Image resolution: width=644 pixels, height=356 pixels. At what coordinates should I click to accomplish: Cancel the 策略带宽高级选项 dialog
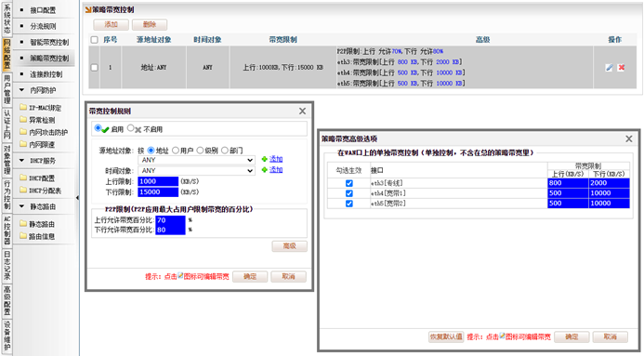click(x=611, y=336)
